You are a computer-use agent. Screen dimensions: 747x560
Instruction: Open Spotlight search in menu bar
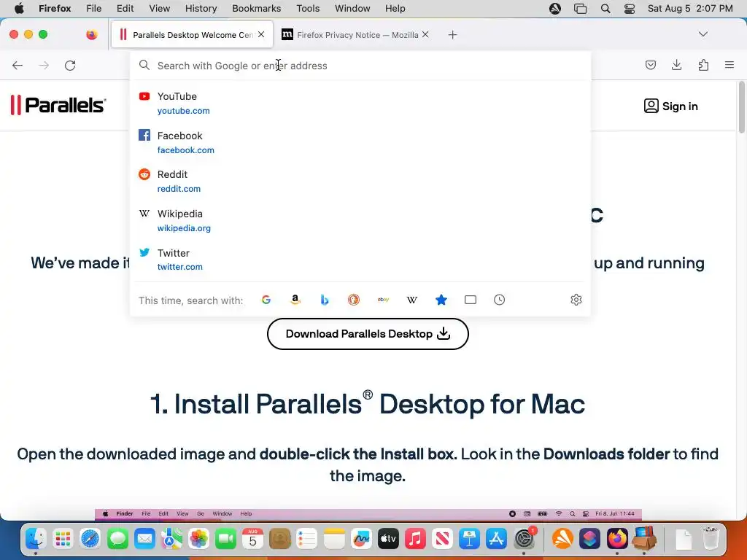click(605, 8)
